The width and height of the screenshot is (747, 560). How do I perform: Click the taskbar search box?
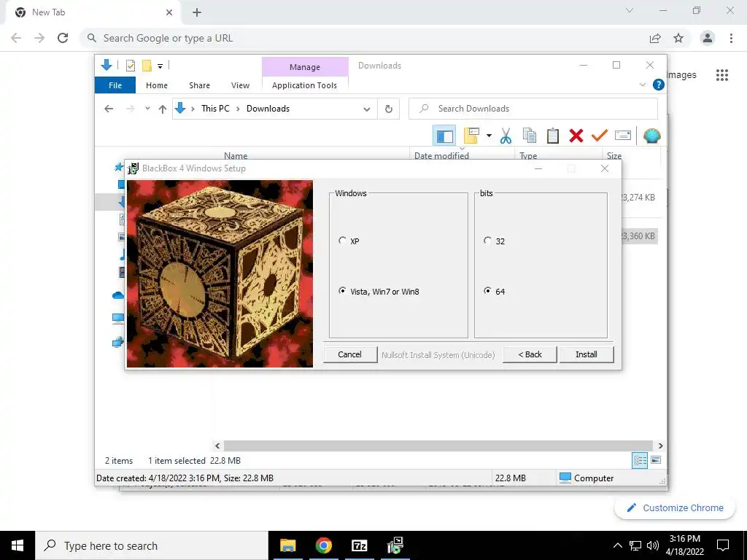(152, 545)
